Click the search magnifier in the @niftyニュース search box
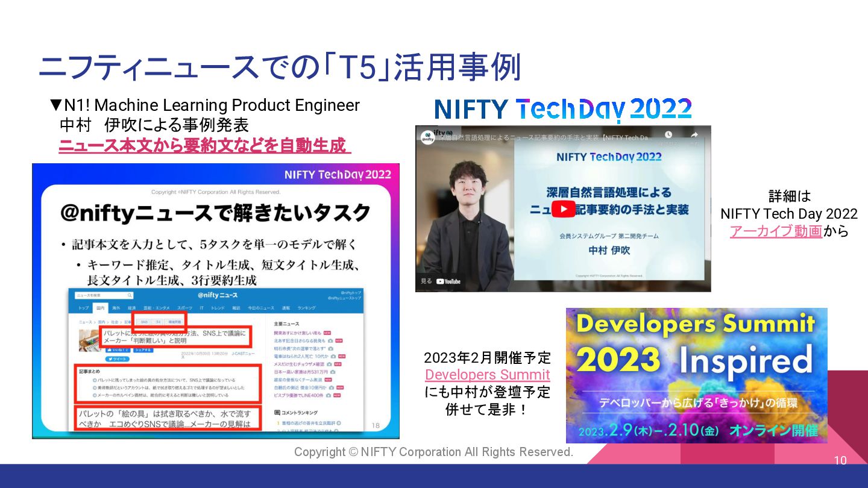The image size is (868, 488). click(130, 295)
